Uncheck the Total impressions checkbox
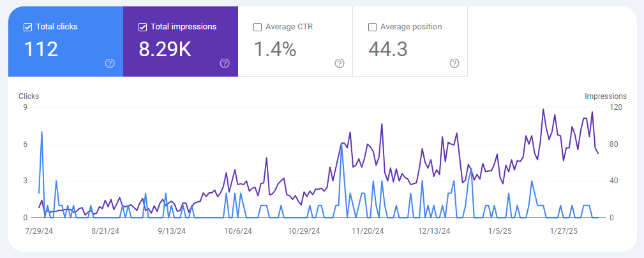The width and height of the screenshot is (644, 258). tap(142, 27)
